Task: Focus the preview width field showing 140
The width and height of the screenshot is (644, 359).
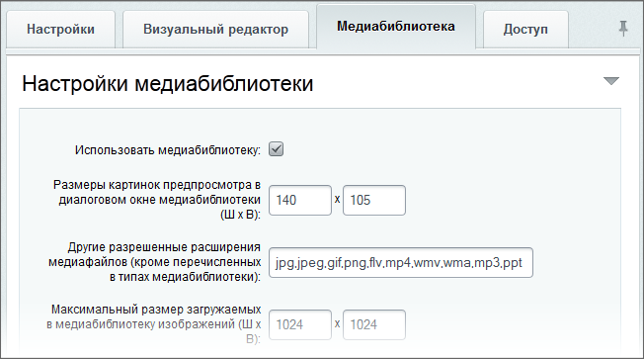Action: [300, 200]
